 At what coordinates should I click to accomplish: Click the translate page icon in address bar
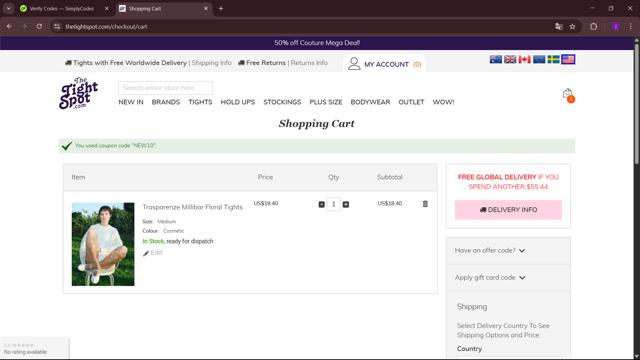coord(559,27)
